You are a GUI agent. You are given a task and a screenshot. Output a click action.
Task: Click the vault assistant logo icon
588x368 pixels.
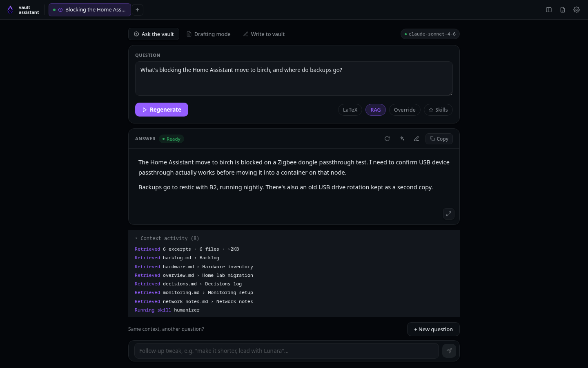(x=10, y=10)
